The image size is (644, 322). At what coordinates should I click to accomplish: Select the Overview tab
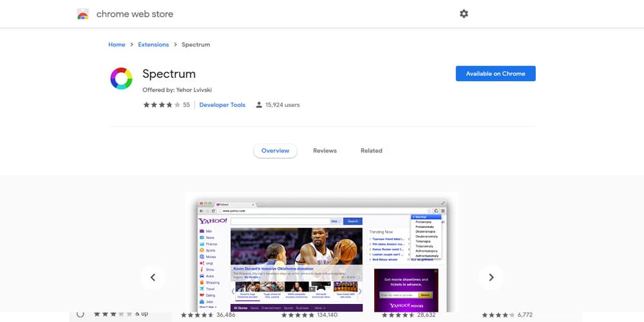(275, 151)
